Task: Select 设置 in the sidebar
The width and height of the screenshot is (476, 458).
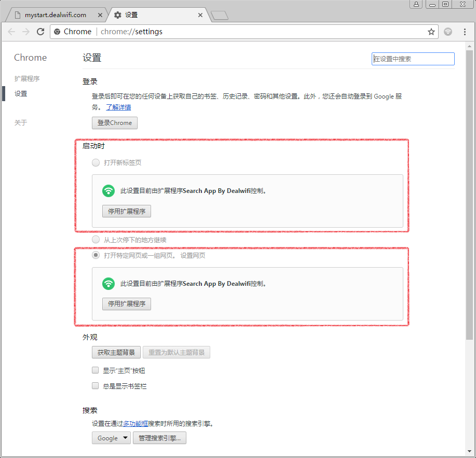Action: (x=21, y=94)
